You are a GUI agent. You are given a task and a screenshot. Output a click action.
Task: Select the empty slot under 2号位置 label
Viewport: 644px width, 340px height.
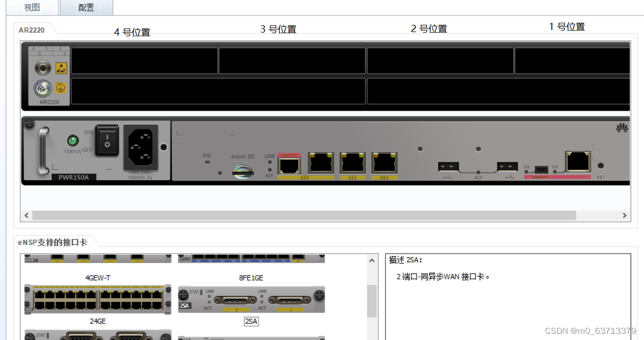coord(440,61)
